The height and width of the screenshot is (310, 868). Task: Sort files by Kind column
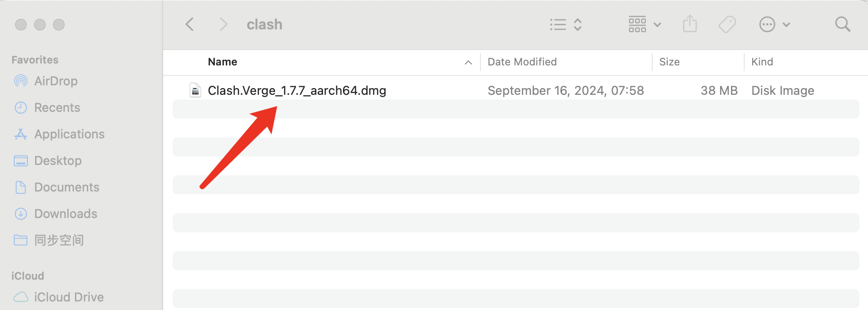762,62
